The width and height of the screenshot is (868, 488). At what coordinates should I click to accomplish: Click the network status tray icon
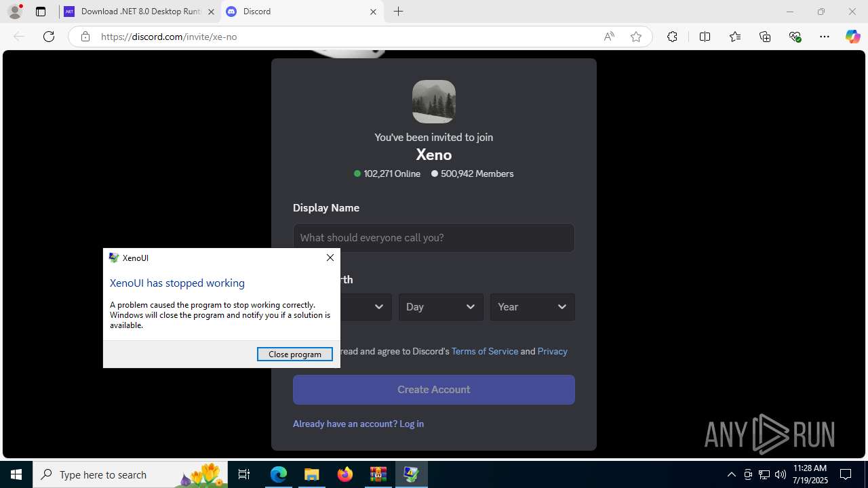coord(764,474)
